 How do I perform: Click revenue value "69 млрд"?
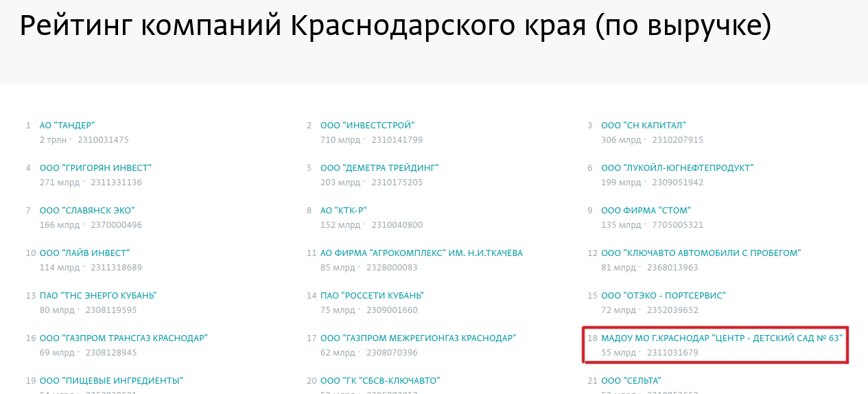(x=57, y=353)
